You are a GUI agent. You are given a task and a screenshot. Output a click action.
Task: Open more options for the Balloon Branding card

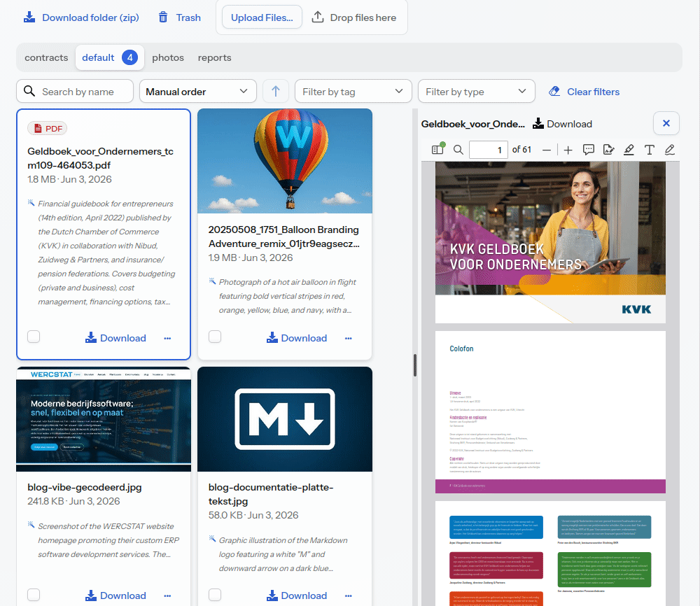point(348,338)
